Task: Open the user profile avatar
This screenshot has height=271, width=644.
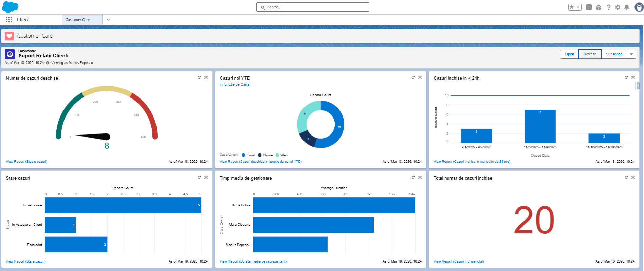Action: pyautogui.click(x=639, y=7)
